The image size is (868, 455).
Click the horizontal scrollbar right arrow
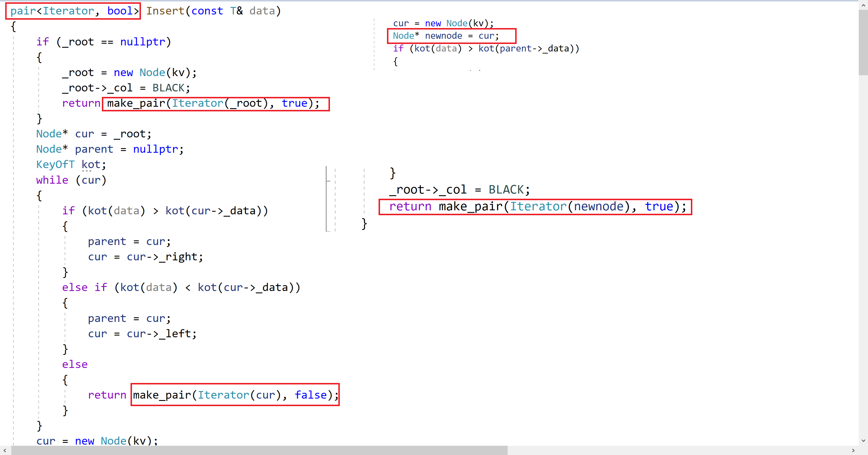853,450
